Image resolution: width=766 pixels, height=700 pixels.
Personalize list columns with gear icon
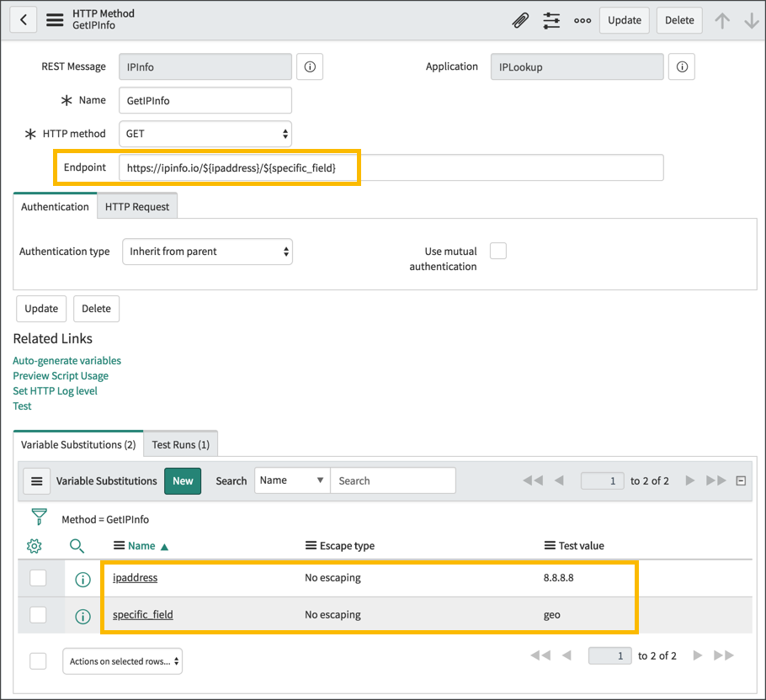[x=35, y=546]
